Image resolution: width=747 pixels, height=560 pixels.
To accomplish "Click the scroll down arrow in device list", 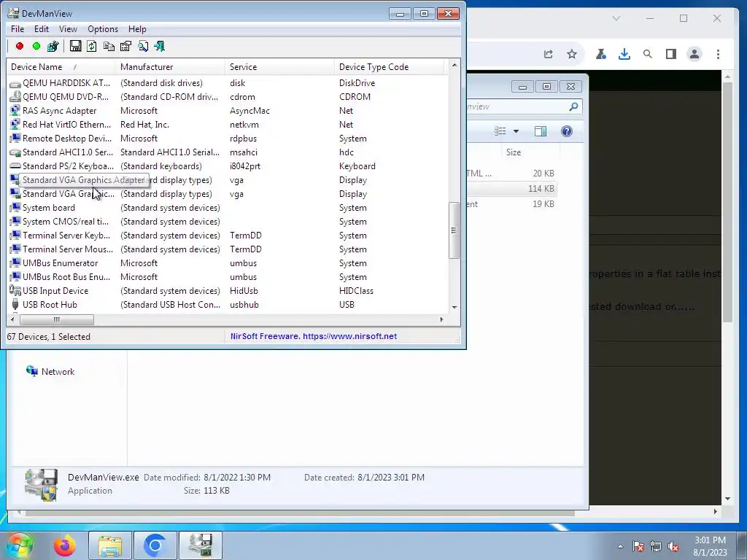I will 454,307.
